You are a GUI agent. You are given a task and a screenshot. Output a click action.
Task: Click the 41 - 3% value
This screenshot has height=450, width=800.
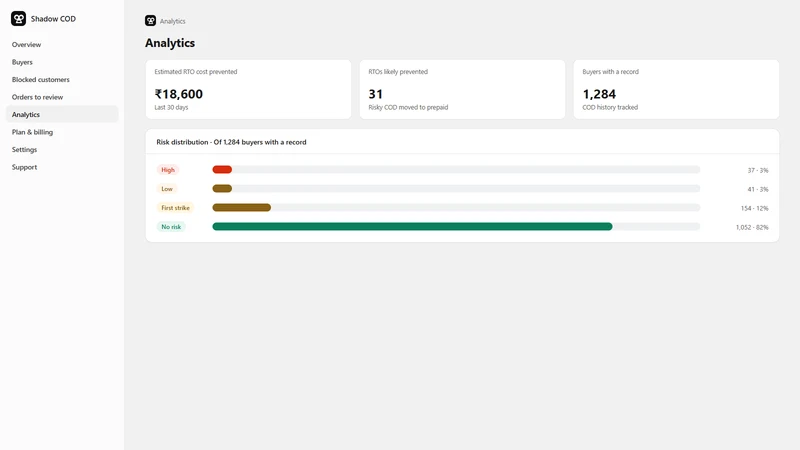point(758,189)
